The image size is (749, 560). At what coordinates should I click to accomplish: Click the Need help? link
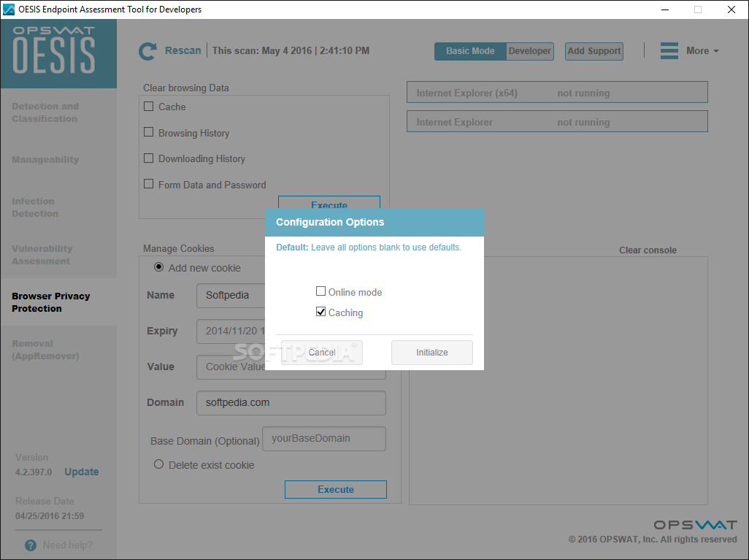tap(68, 545)
